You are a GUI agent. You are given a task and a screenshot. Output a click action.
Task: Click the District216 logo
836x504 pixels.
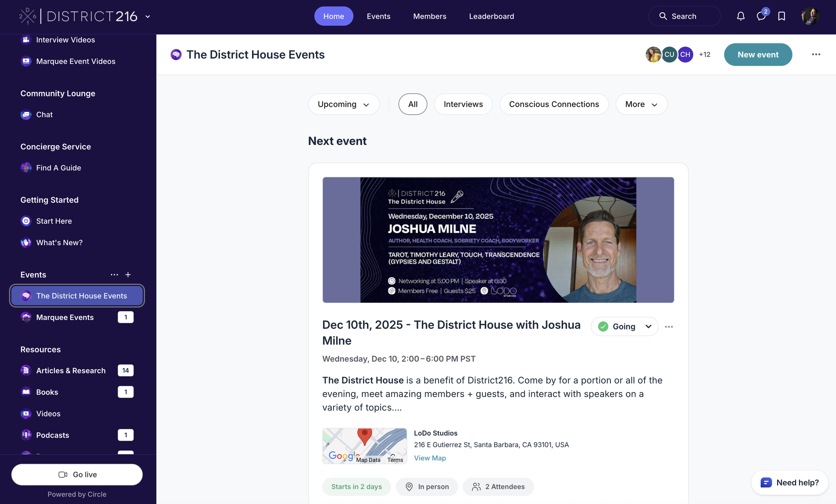pos(78,16)
